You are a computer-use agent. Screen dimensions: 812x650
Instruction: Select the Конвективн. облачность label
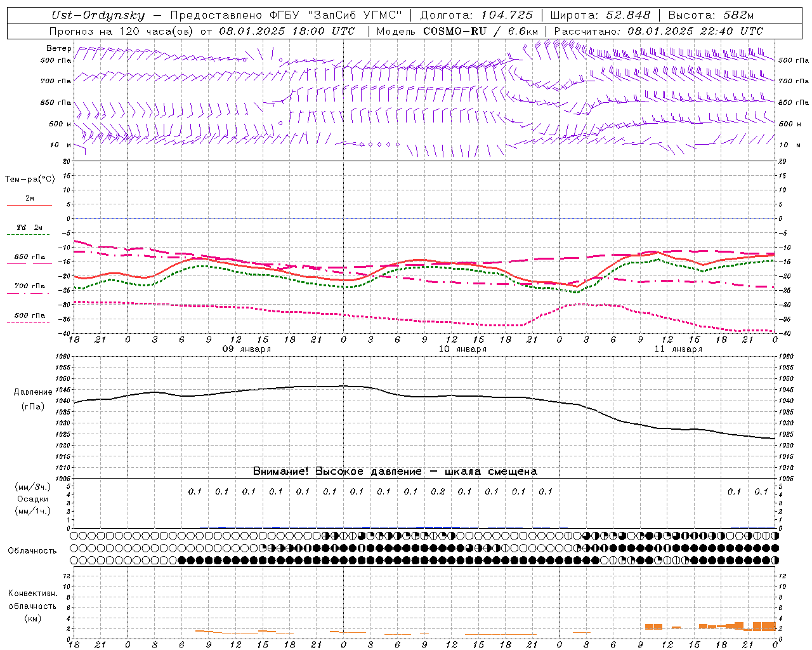point(32,600)
